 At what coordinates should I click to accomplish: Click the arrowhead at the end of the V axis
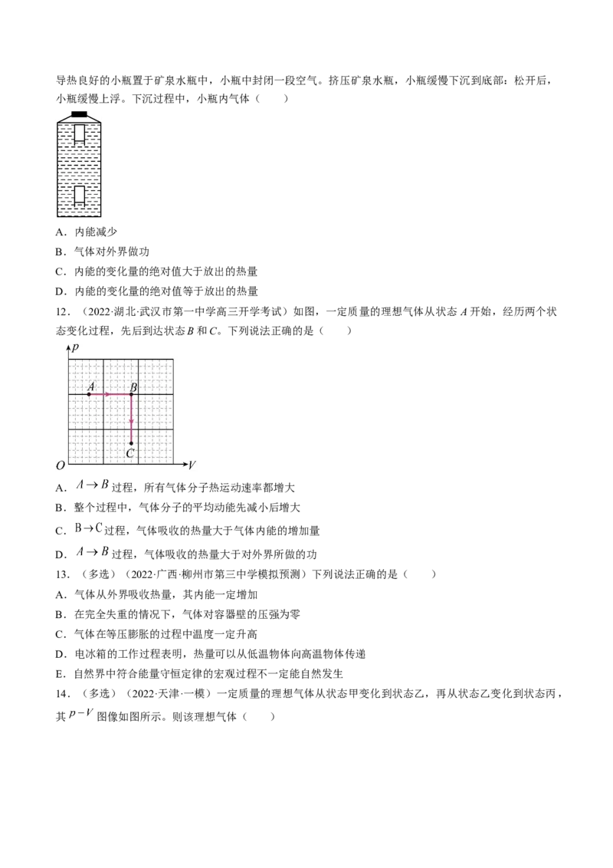(x=186, y=463)
